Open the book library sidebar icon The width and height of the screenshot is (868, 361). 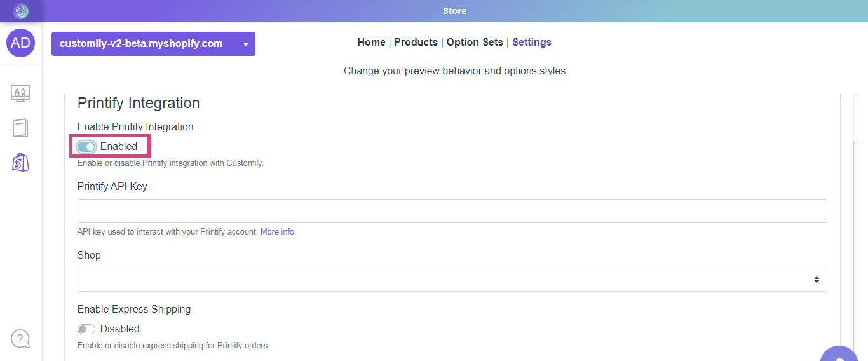[x=20, y=128]
